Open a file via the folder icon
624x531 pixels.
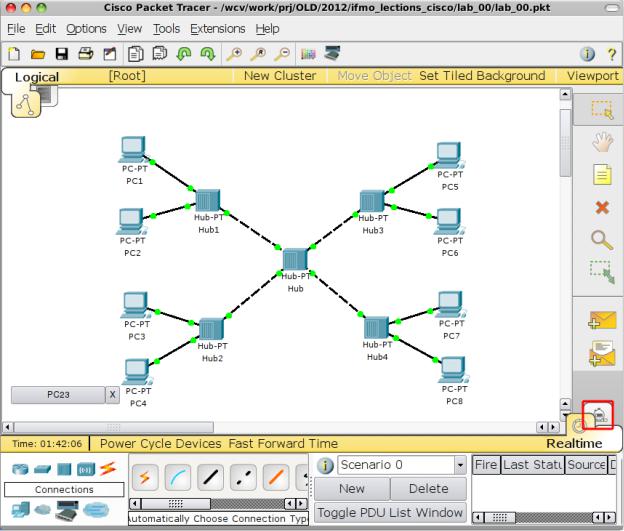click(38, 54)
